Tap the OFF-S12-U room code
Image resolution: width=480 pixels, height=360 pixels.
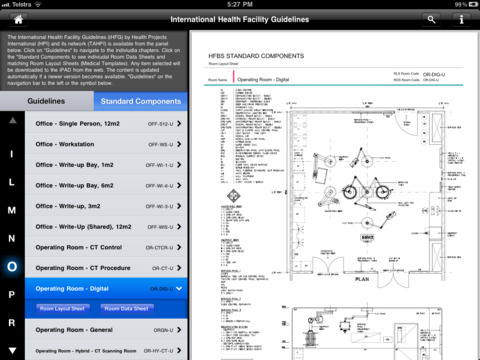160,124
